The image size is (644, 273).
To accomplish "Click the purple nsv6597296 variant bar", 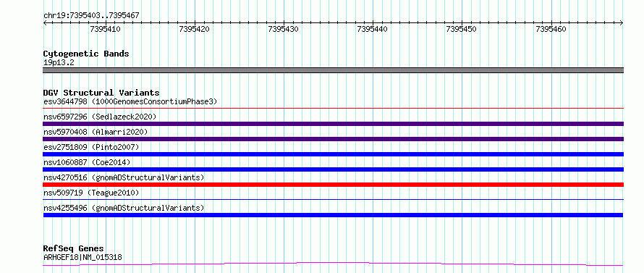I will pyautogui.click(x=333, y=124).
